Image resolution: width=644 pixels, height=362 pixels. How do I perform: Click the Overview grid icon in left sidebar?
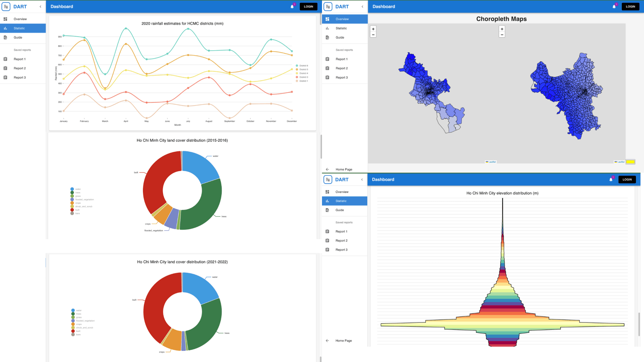point(5,19)
